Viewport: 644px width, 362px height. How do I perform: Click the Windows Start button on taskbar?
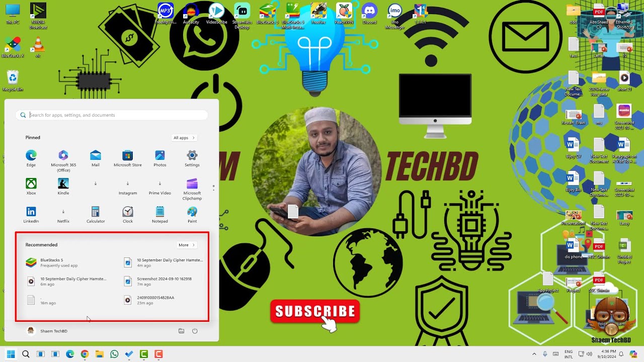click(x=11, y=354)
